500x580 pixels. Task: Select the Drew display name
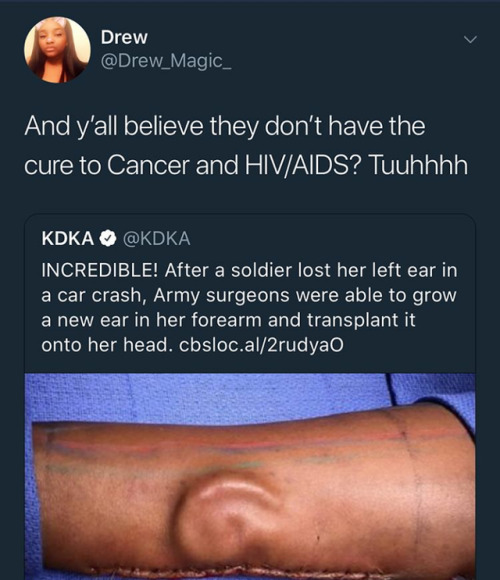tap(124, 37)
